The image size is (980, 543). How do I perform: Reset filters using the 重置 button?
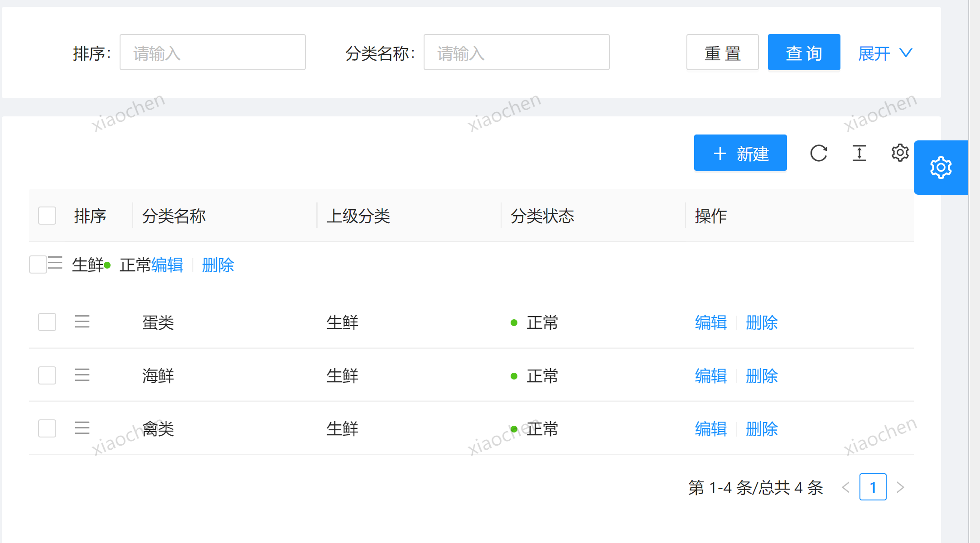(x=722, y=52)
